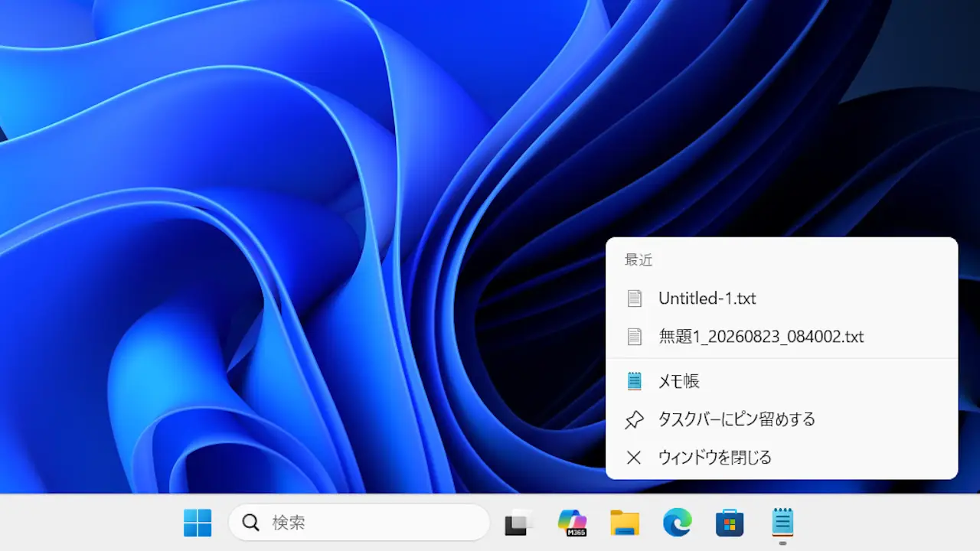Open File Explorer from the taskbar

[625, 523]
